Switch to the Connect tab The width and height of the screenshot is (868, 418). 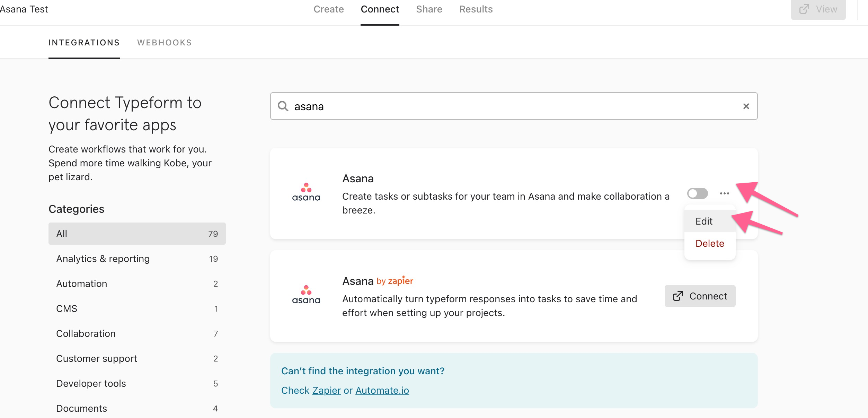coord(380,9)
